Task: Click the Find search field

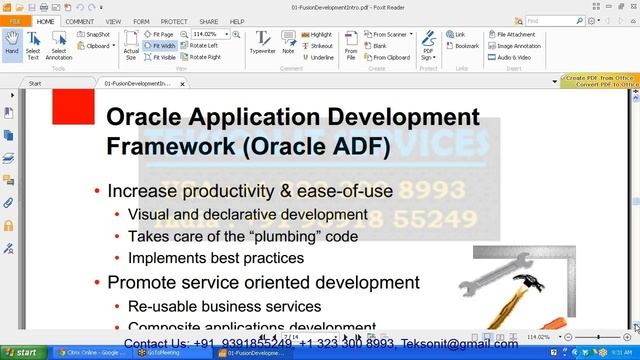Action: [x=551, y=21]
